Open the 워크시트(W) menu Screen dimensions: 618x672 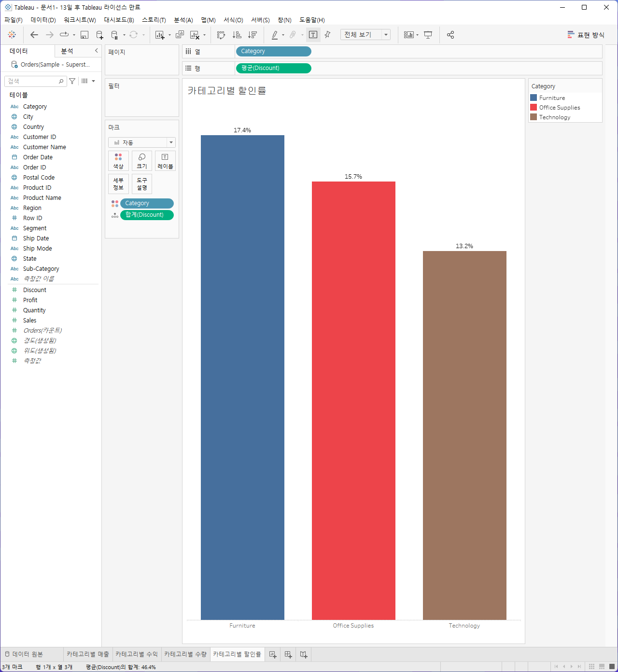click(80, 20)
